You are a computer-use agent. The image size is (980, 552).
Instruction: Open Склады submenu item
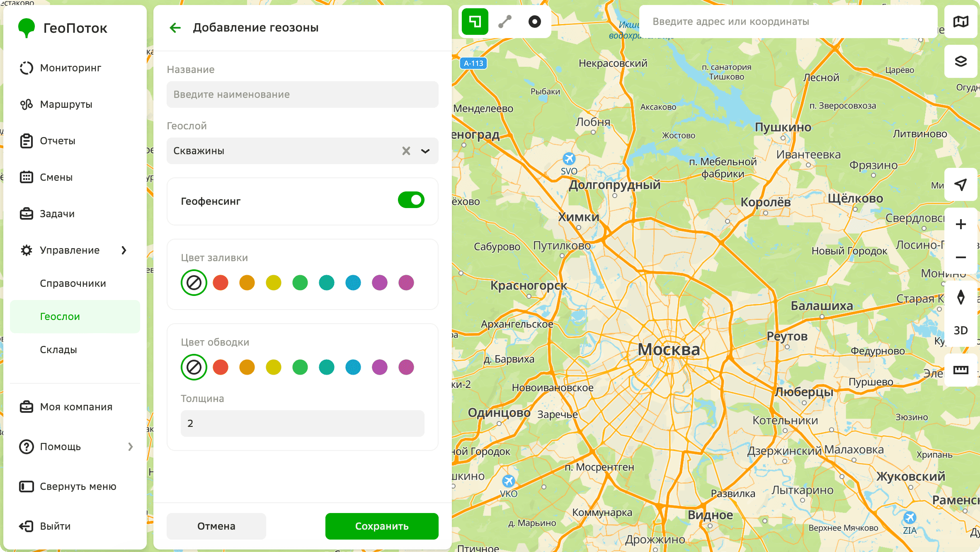(x=75, y=350)
